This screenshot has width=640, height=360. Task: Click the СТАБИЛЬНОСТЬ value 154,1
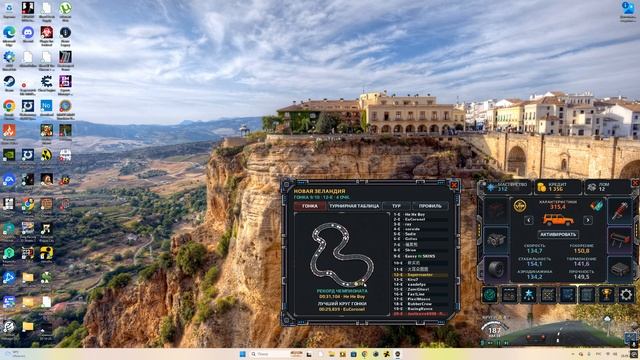pyautogui.click(x=534, y=264)
